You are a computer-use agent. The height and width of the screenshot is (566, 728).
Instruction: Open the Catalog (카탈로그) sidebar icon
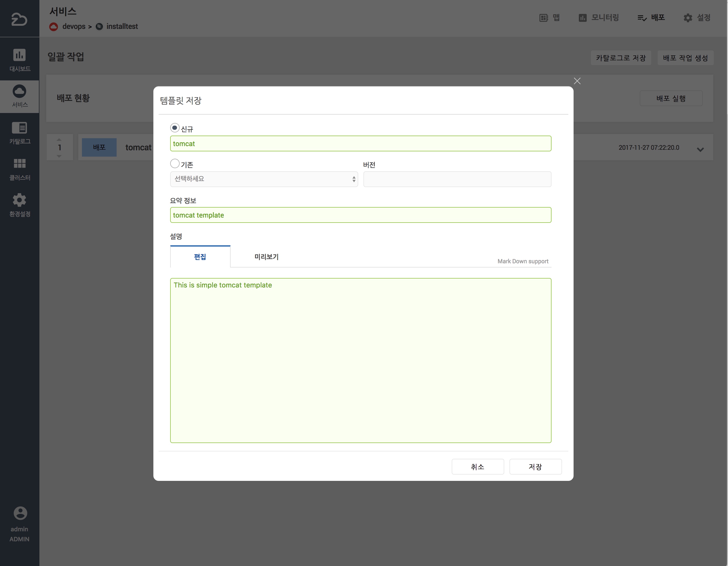[19, 128]
